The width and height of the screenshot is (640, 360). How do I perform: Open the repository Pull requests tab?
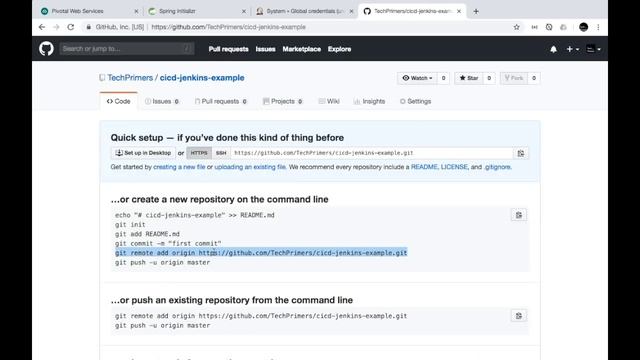pos(221,101)
